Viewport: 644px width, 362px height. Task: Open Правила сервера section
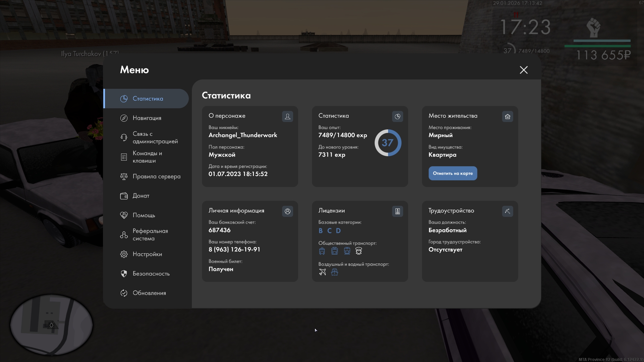pyautogui.click(x=156, y=176)
